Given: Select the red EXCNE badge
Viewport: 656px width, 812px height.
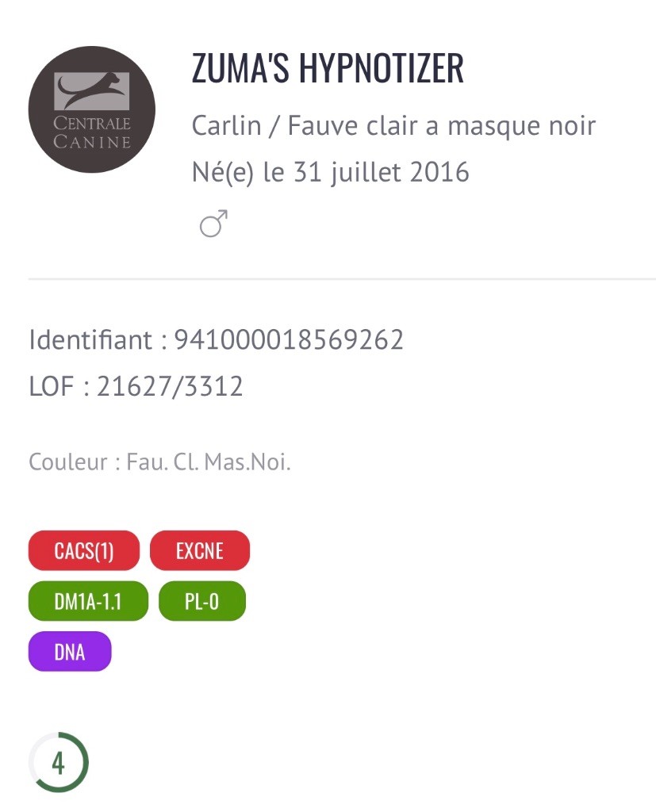Looking at the screenshot, I should point(200,550).
